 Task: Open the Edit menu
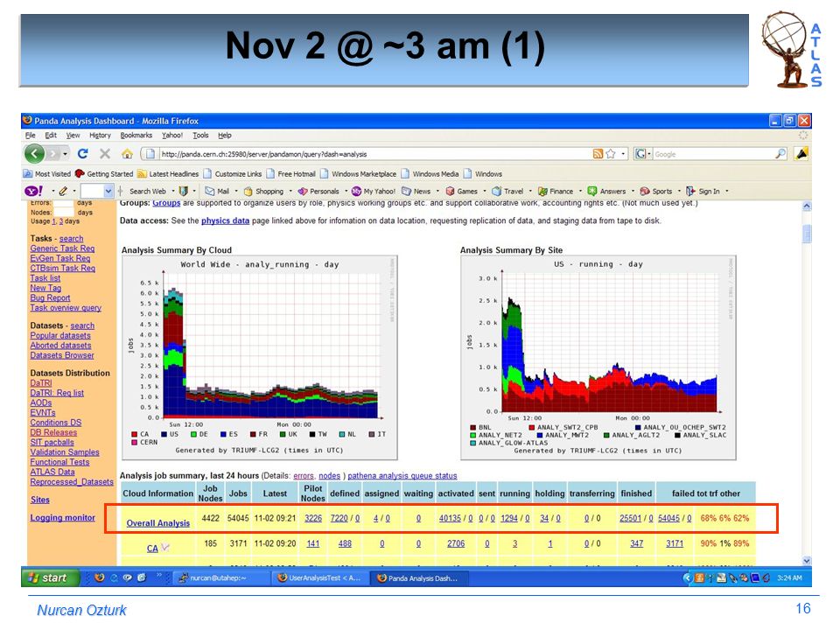click(51, 136)
